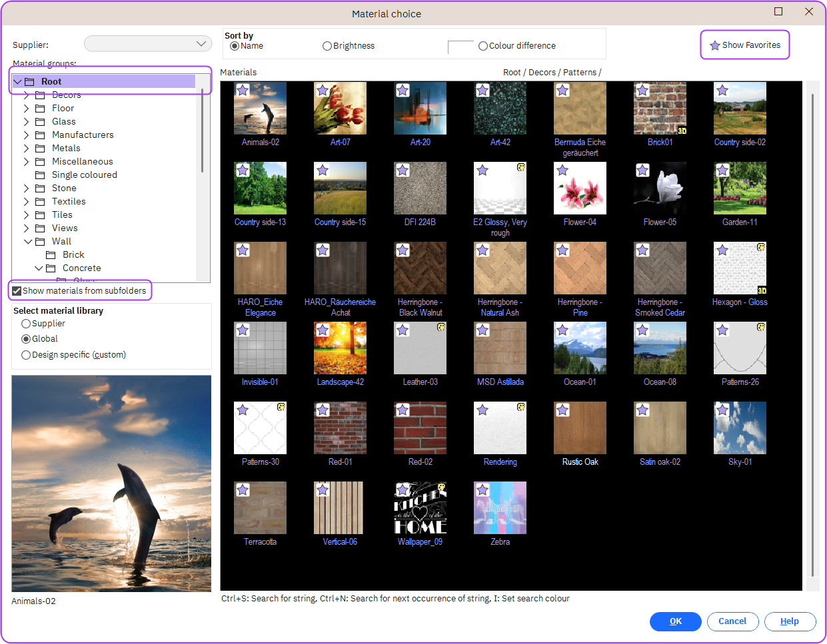Click the favorite star on Animals-02 thumbnail

pos(243,91)
